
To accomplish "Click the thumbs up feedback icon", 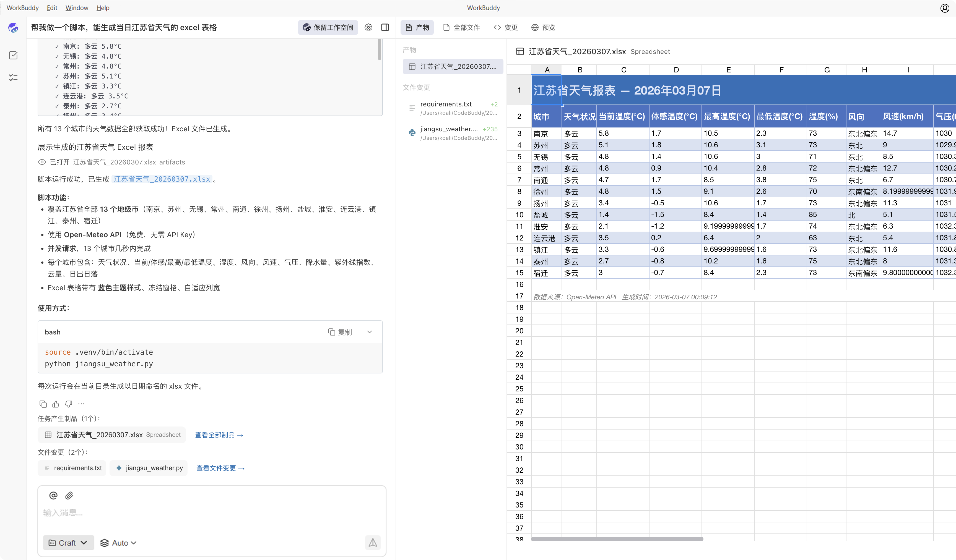I will coord(56,404).
